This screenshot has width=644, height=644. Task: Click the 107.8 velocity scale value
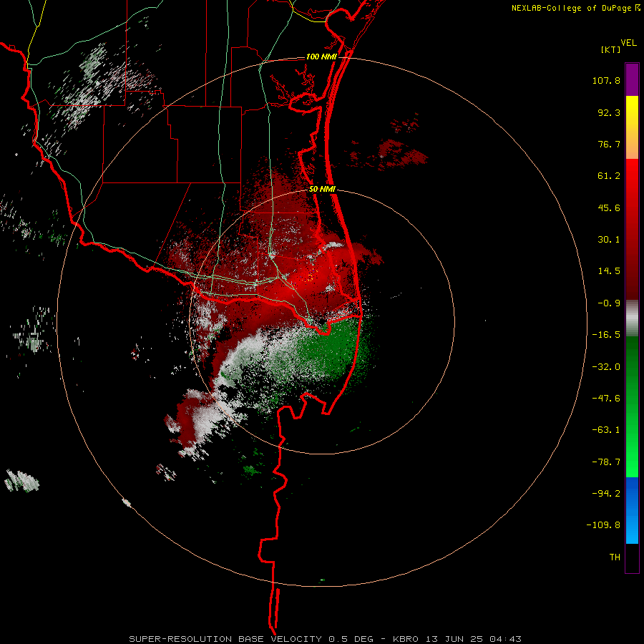tap(606, 80)
